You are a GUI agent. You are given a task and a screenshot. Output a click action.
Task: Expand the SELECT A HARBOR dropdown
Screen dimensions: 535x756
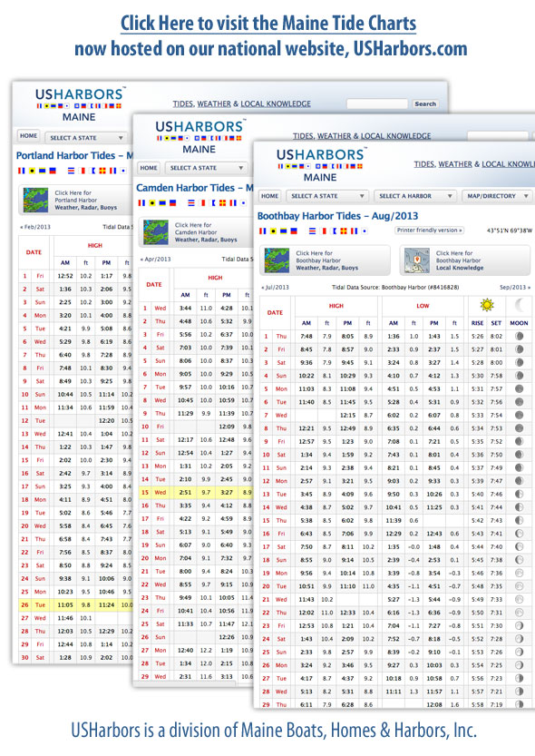point(415,196)
